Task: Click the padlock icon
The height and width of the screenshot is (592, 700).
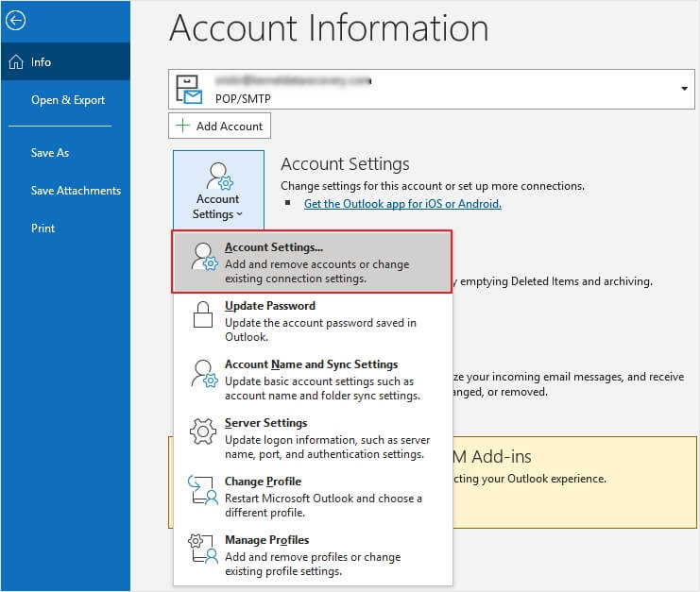Action: tap(203, 314)
